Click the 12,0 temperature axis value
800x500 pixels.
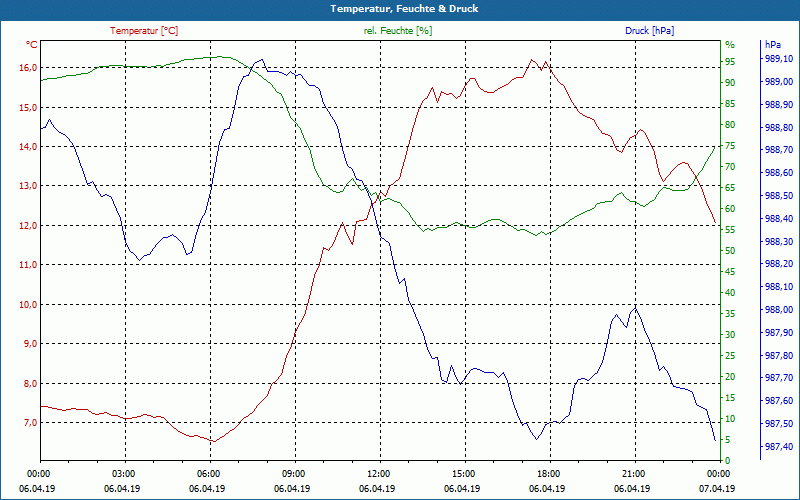click(x=29, y=226)
